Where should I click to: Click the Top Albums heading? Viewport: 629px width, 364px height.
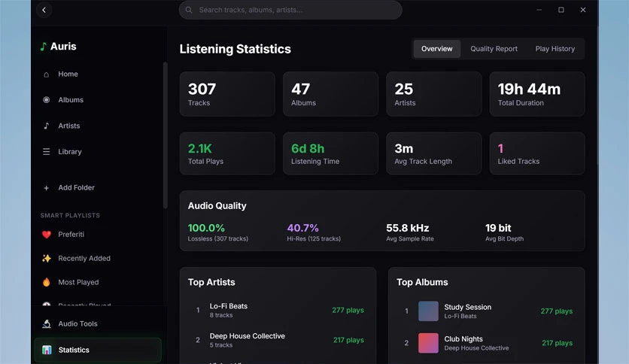[422, 282]
